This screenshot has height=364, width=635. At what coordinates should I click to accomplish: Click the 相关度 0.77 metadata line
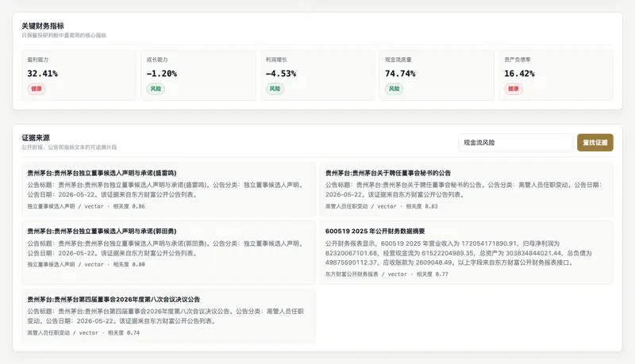(387, 274)
